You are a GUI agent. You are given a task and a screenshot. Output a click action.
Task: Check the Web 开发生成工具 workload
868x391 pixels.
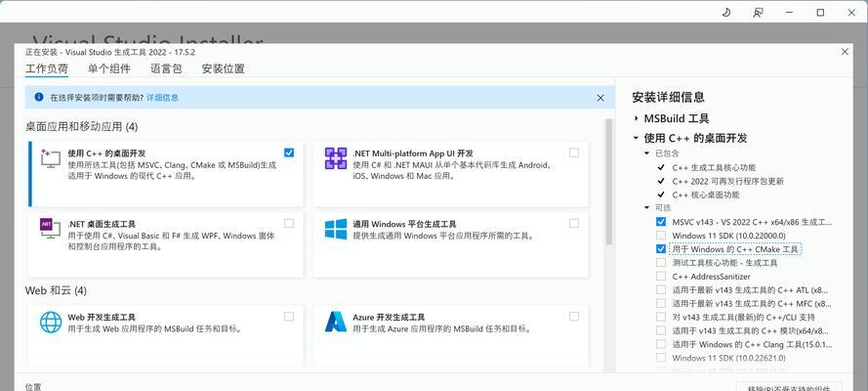click(x=289, y=317)
